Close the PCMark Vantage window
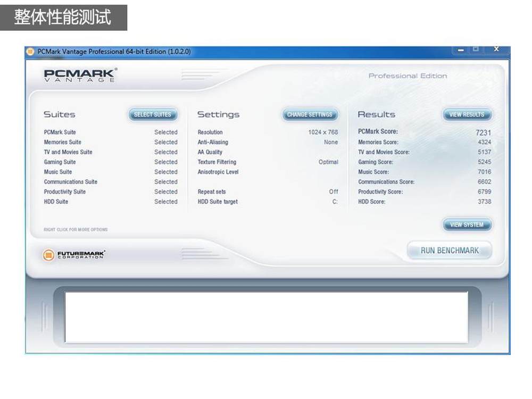This screenshot has width=532, height=399. (x=496, y=49)
